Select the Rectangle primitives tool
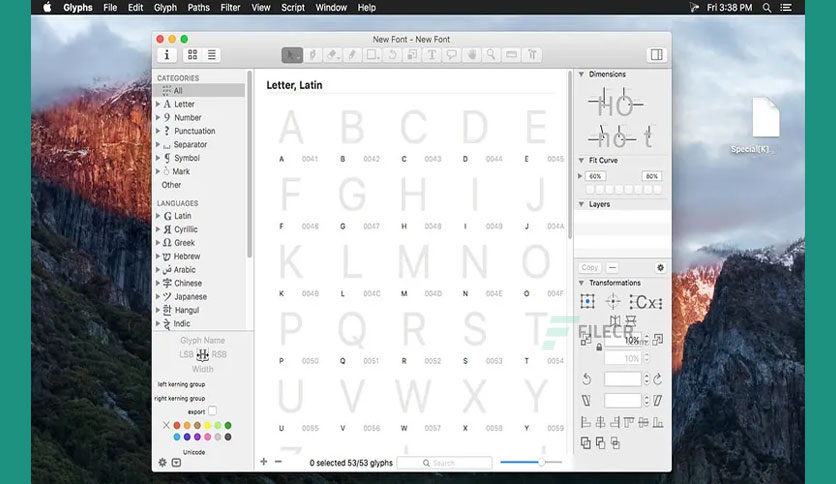Screen dimensions: 836x484 372,55
